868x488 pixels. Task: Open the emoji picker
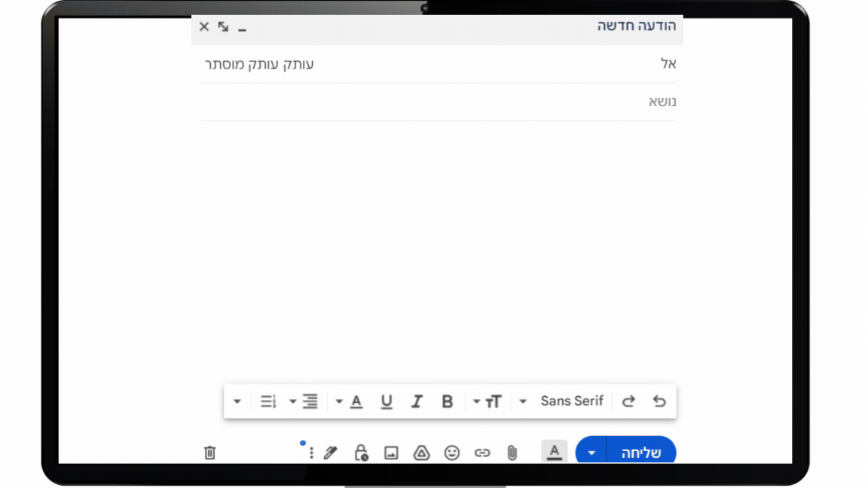[x=452, y=452]
